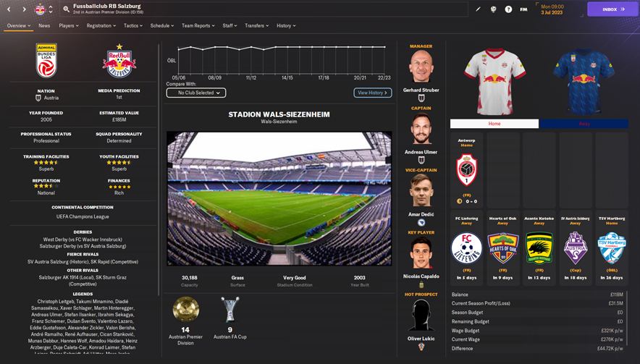The width and height of the screenshot is (640, 364).
Task: Select the Home kit tab
Action: click(x=494, y=124)
